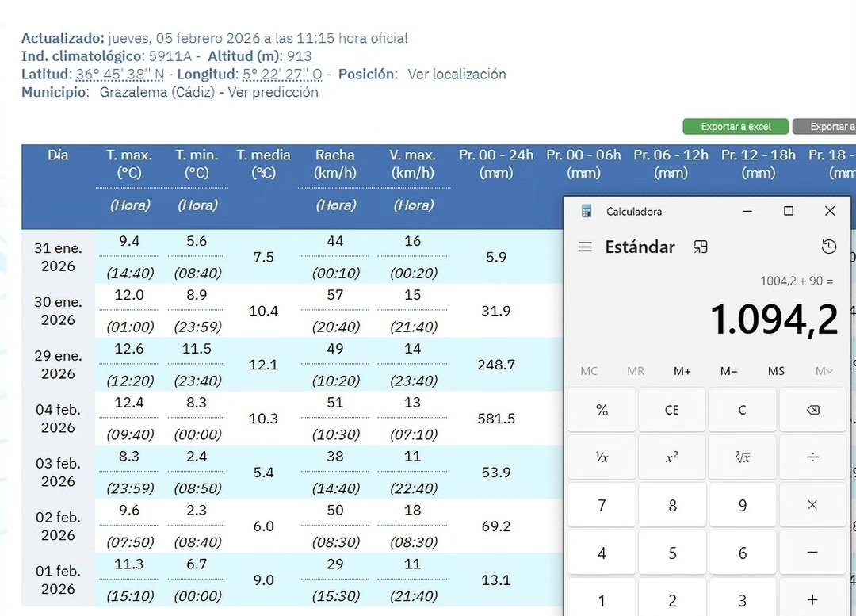Close the Calculadora window
The height and width of the screenshot is (616, 856).
(830, 212)
